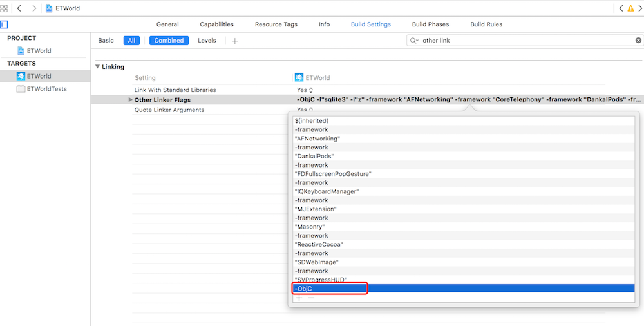Select the "MJExtension" entry

click(x=464, y=209)
